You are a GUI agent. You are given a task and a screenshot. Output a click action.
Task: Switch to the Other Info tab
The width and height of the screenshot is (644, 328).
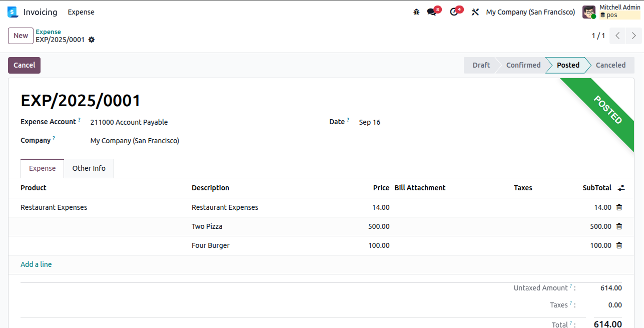pyautogui.click(x=89, y=168)
